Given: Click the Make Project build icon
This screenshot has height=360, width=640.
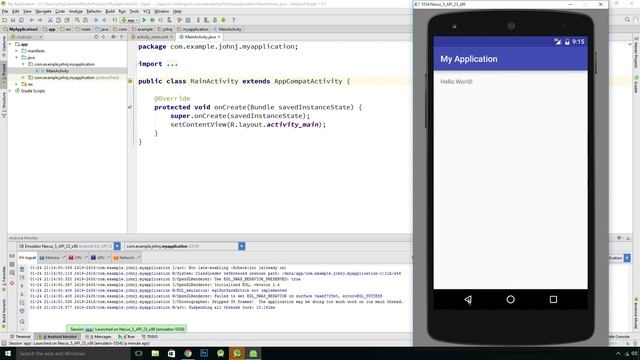Looking at the screenshot, I should pyautogui.click(x=115, y=20).
